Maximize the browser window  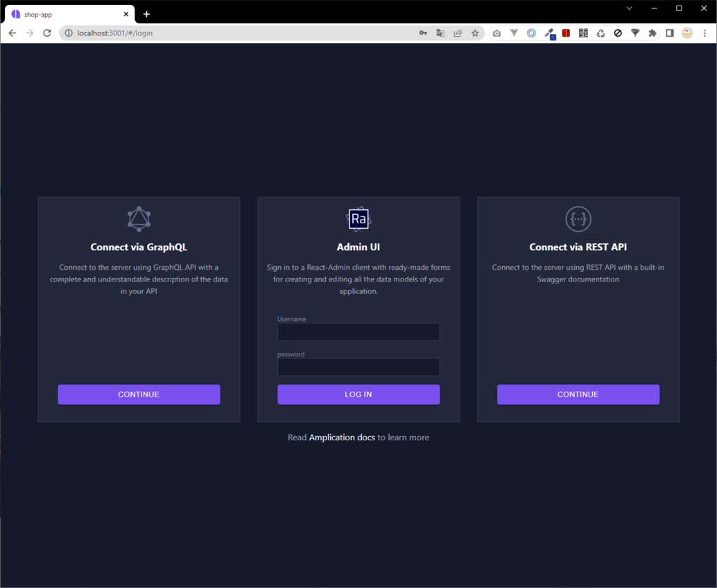tap(679, 8)
